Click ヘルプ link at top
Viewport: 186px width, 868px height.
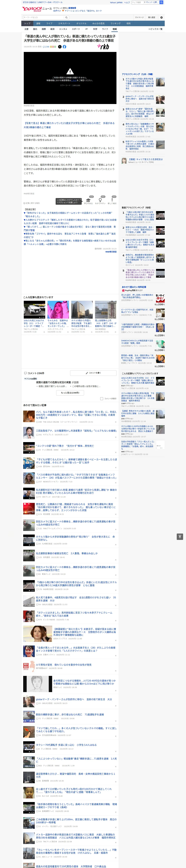(127, 2)
